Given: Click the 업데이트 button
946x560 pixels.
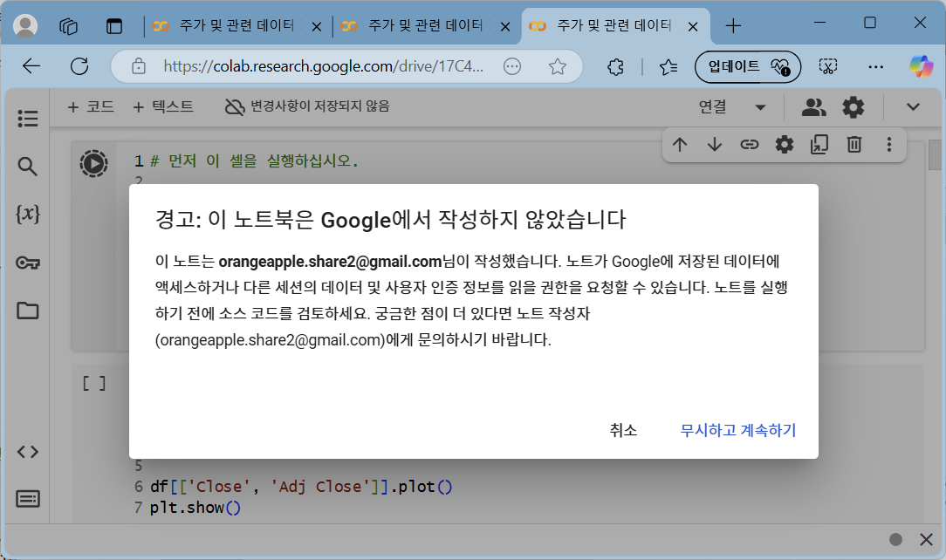Looking at the screenshot, I should click(x=748, y=66).
